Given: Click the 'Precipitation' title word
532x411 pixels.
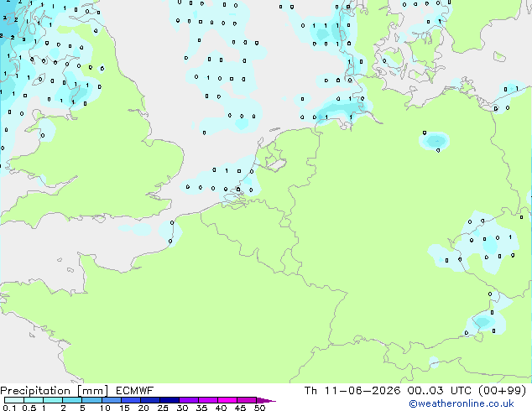Looking at the screenshot, I should [x=35, y=391].
